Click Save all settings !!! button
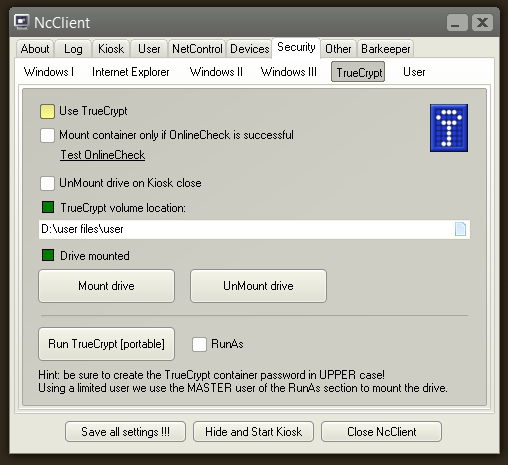 125,432
